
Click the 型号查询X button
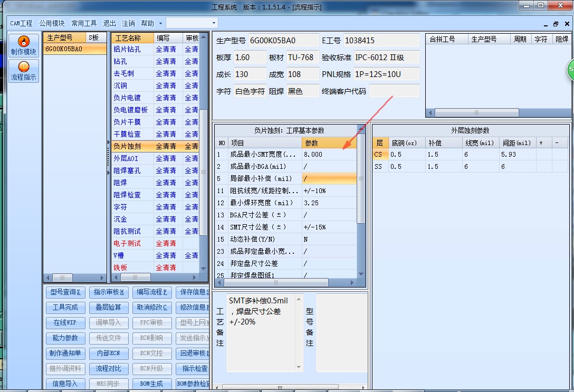(65, 292)
